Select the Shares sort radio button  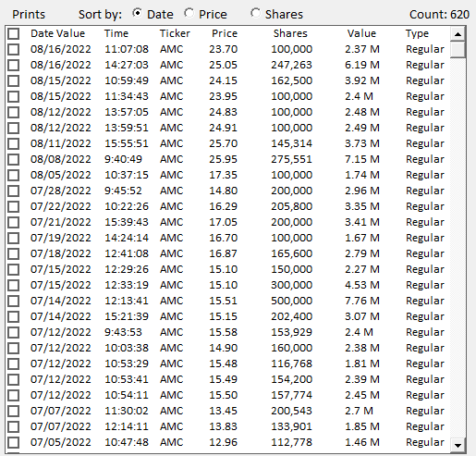pos(255,14)
